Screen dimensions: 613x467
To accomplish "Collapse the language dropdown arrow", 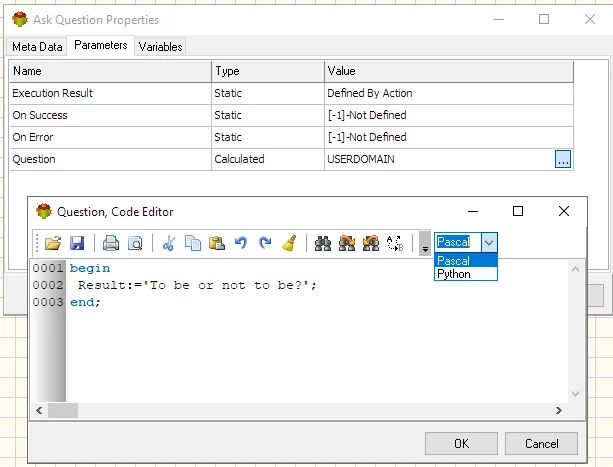I will (489, 242).
